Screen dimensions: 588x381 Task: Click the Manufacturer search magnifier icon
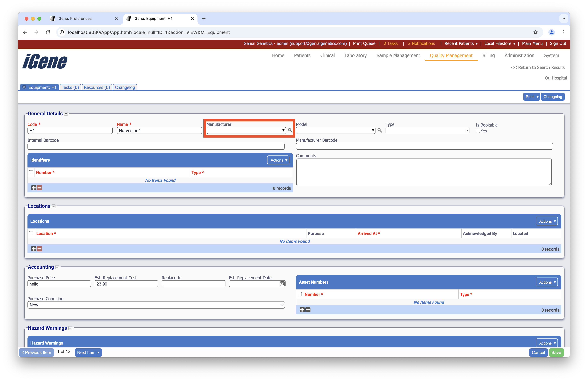click(x=290, y=130)
